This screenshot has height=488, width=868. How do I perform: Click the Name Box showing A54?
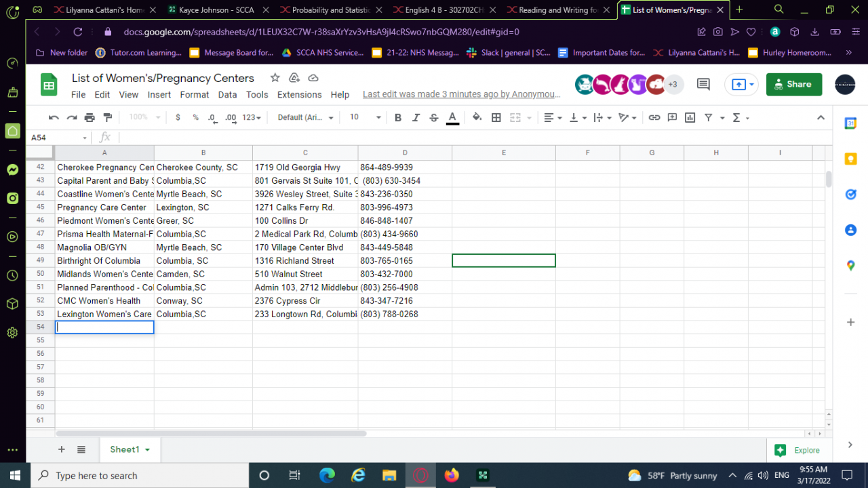[54, 138]
